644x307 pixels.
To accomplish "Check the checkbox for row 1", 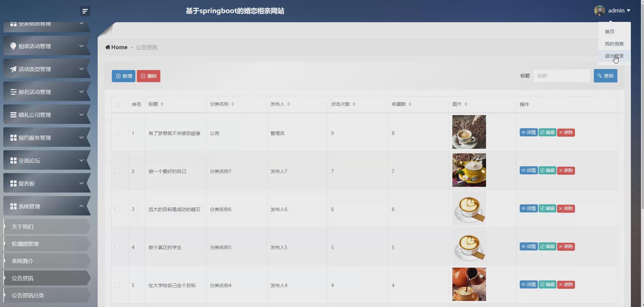I will (117, 133).
